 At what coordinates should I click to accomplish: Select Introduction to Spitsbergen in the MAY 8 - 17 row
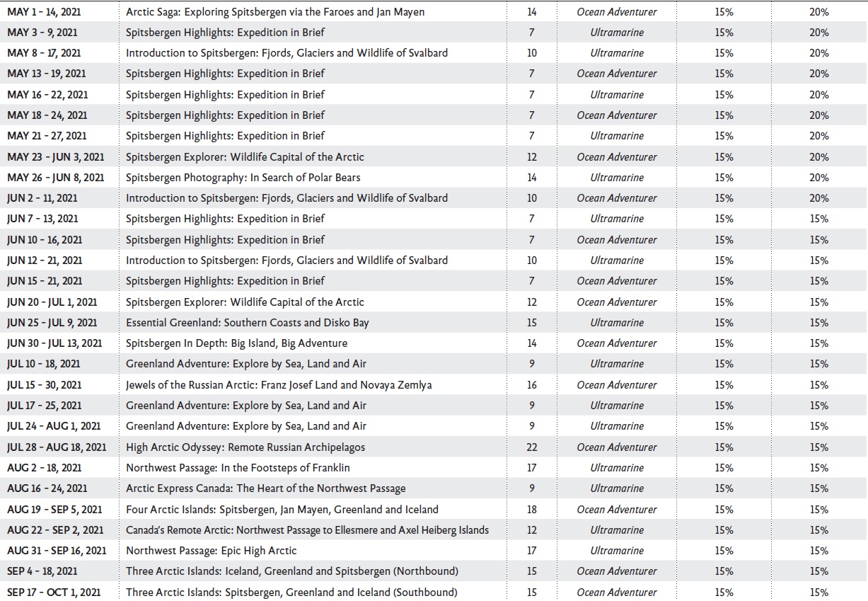point(287,53)
